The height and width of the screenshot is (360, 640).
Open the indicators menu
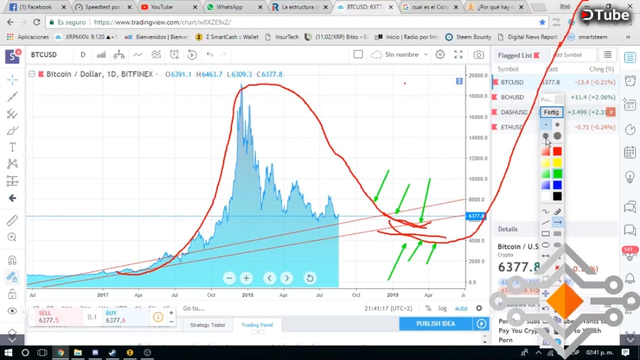click(x=138, y=55)
